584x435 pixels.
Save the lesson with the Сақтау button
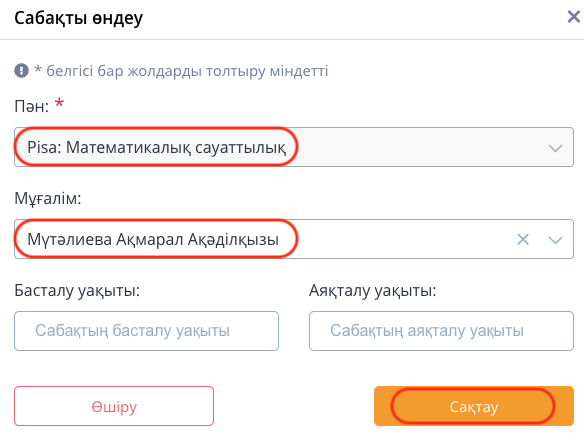pos(474,406)
